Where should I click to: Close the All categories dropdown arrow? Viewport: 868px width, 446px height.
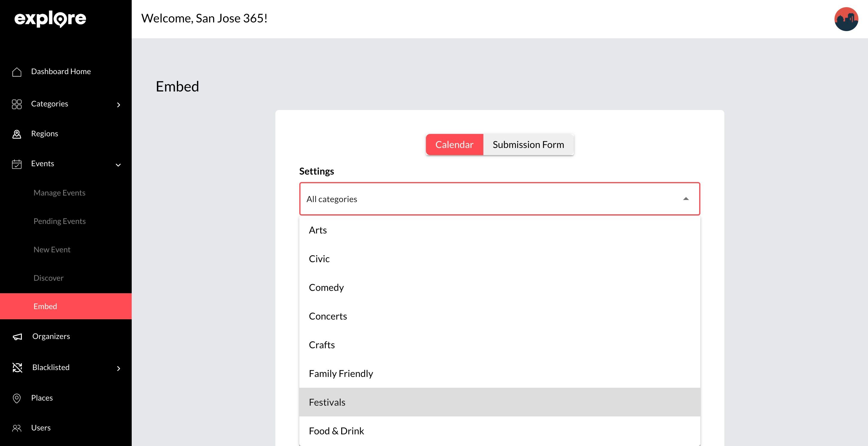coord(685,199)
